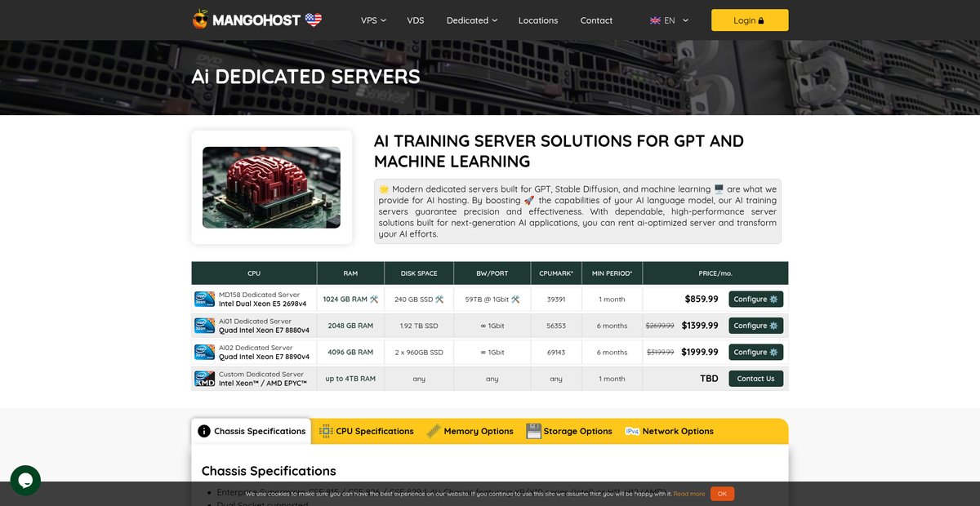Configure the Ai01 Dedicated Server at $1399.99

click(x=756, y=326)
